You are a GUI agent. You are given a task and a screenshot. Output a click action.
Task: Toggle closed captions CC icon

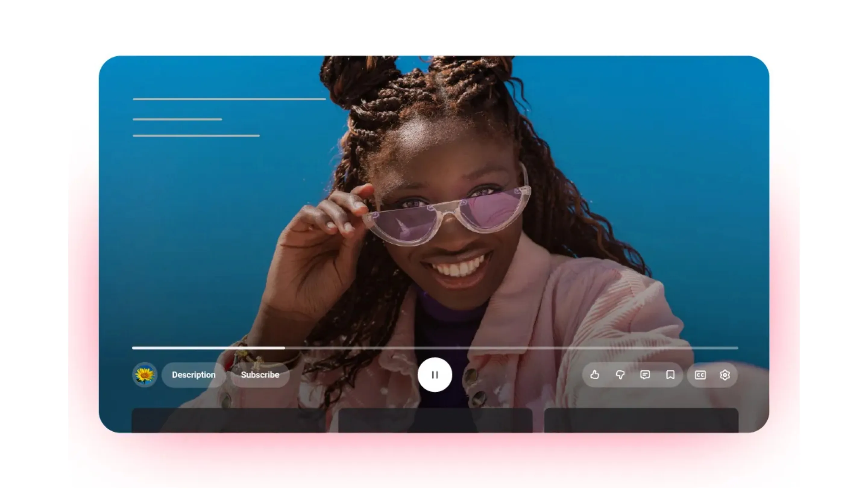click(700, 374)
